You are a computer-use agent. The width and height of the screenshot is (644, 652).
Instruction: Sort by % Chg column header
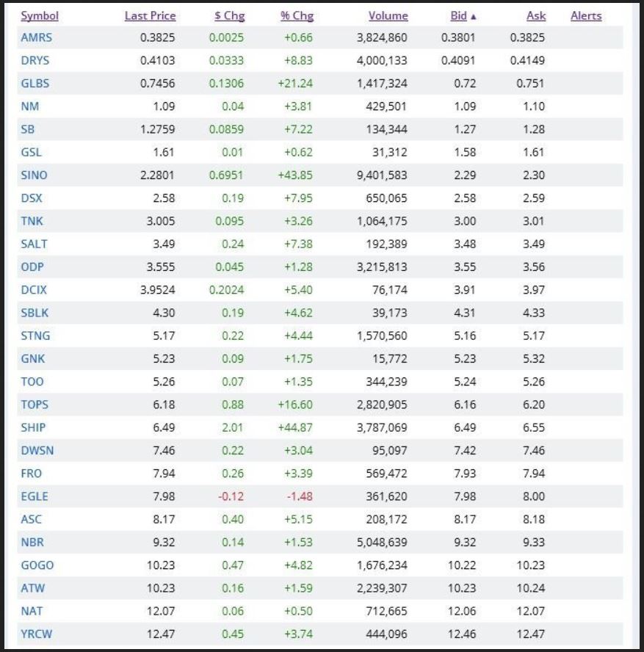point(297,16)
